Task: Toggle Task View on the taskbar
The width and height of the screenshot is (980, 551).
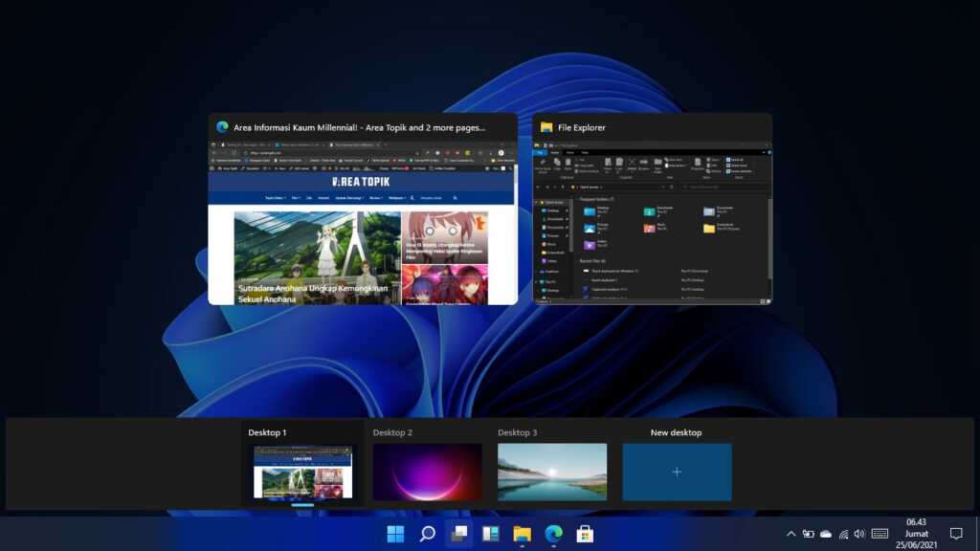Action: [458, 534]
